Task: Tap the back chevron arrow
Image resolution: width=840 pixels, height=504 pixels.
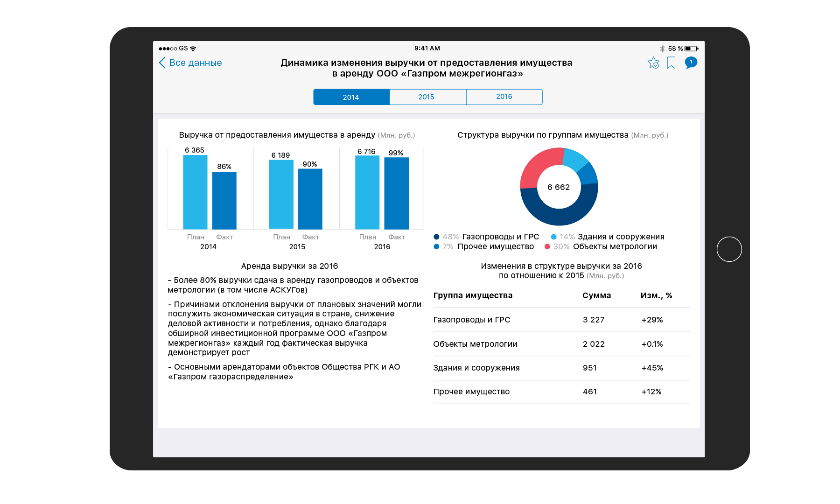Action: coord(162,63)
